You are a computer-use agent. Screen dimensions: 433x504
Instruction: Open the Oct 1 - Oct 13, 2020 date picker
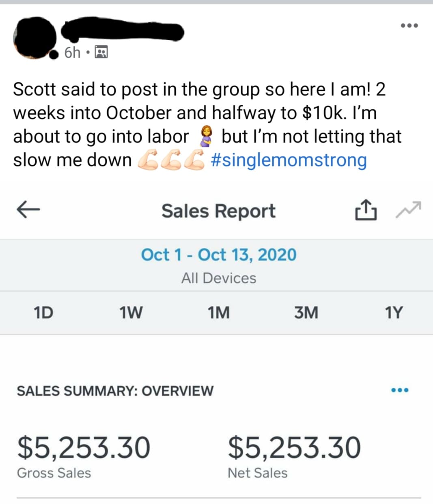point(219,255)
